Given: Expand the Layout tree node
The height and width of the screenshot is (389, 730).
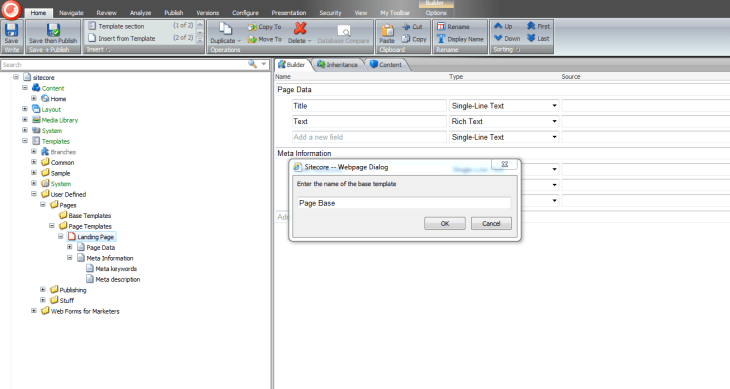Looking at the screenshot, I should pyautogui.click(x=25, y=109).
